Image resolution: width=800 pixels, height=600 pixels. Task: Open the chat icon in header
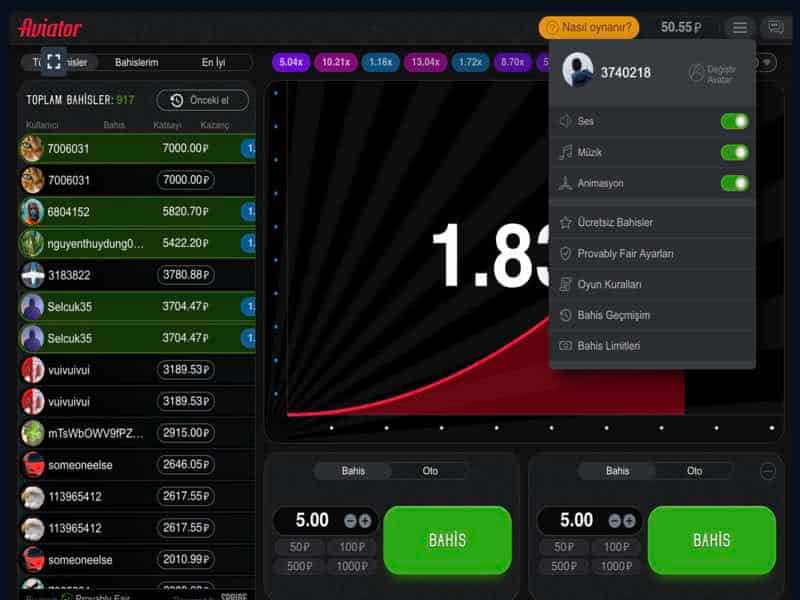click(774, 28)
